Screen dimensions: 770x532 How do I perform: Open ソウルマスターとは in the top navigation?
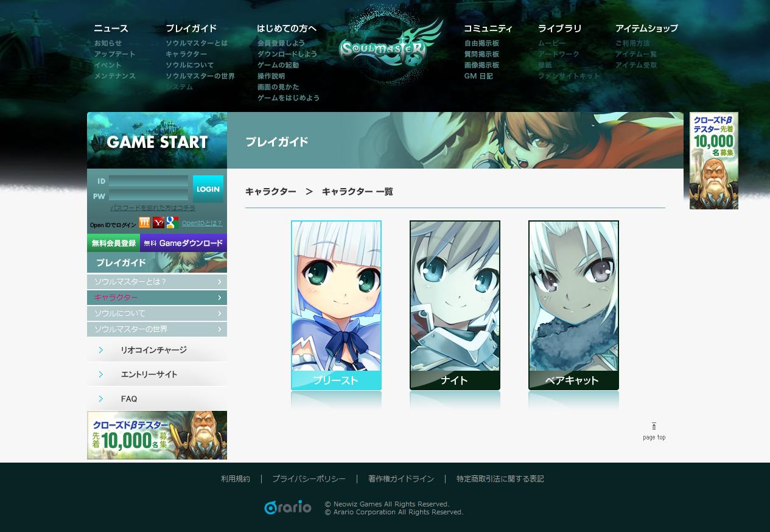(x=197, y=43)
